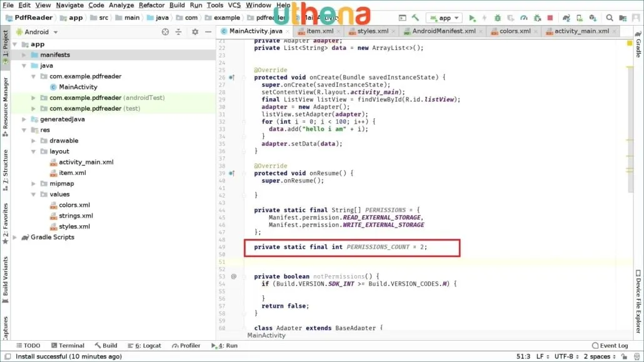The height and width of the screenshot is (362, 644).
Task: Sync project with Gradle files elephant icon
Action: tap(566, 18)
